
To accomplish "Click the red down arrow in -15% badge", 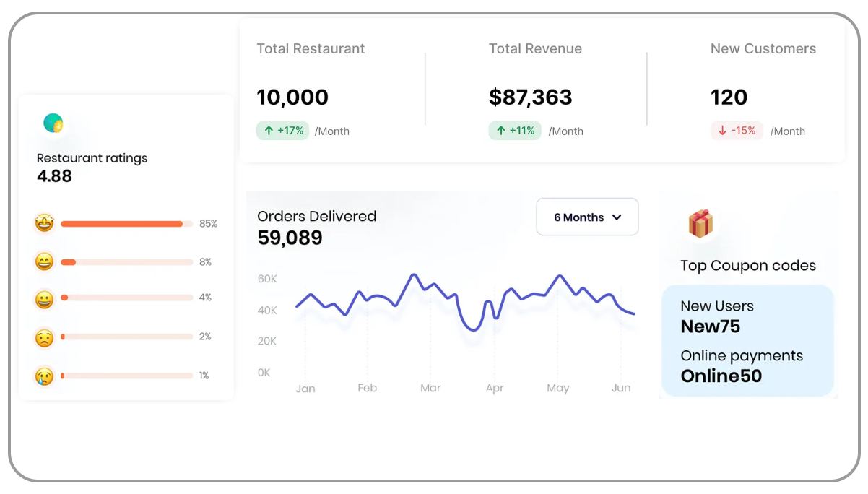I will click(722, 131).
